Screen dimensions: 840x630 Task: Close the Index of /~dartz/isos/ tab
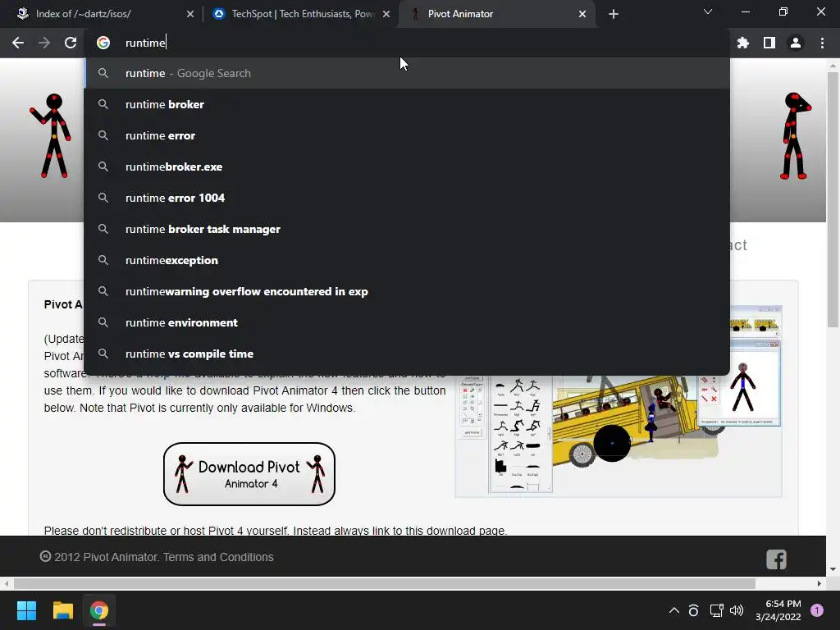pyautogui.click(x=190, y=14)
